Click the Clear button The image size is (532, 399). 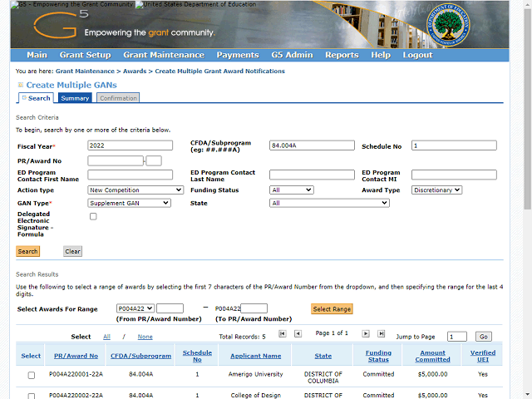click(x=72, y=251)
